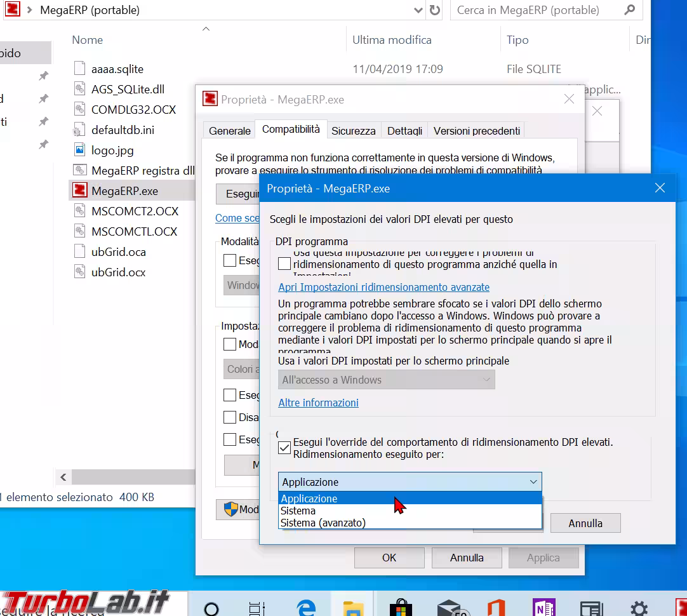687x616 pixels.
Task: Sort files by the Nome column
Action: point(87,40)
